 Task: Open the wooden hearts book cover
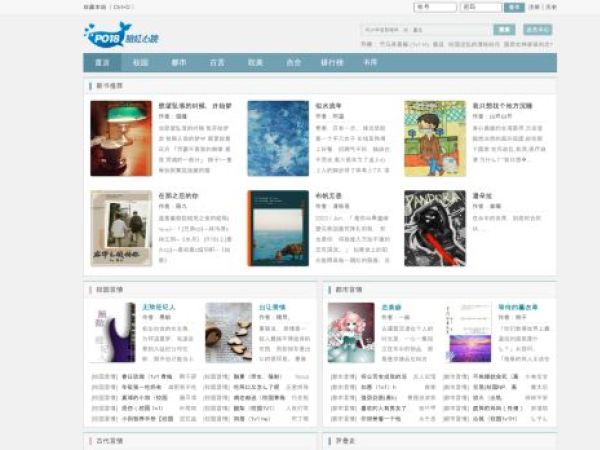229,332
